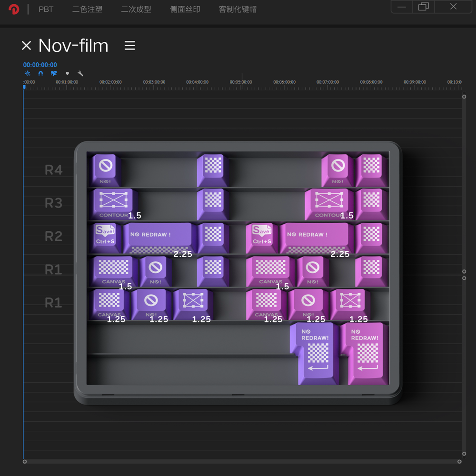
Task: Select the purple NO REDRAW! enter keycap
Action: coord(315,353)
